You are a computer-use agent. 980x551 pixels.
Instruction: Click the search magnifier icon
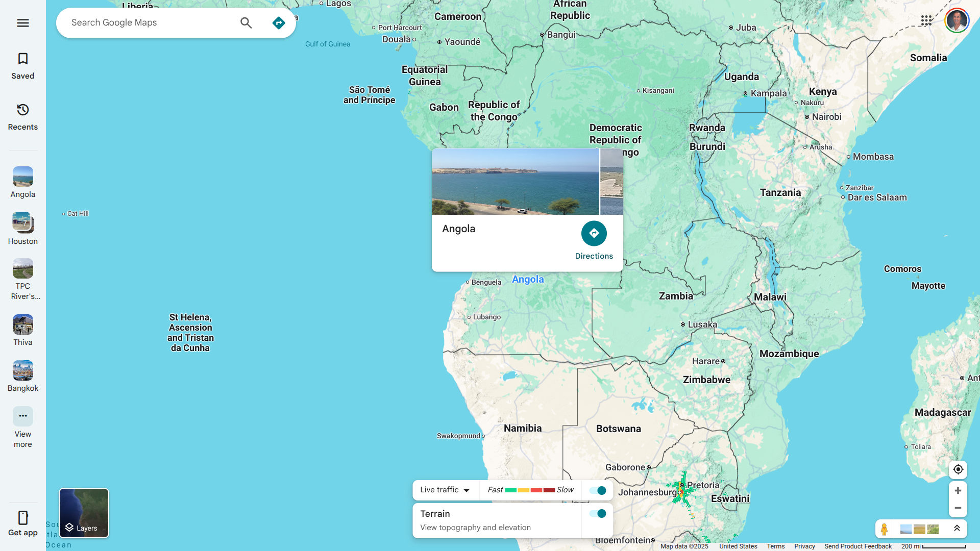tap(246, 23)
